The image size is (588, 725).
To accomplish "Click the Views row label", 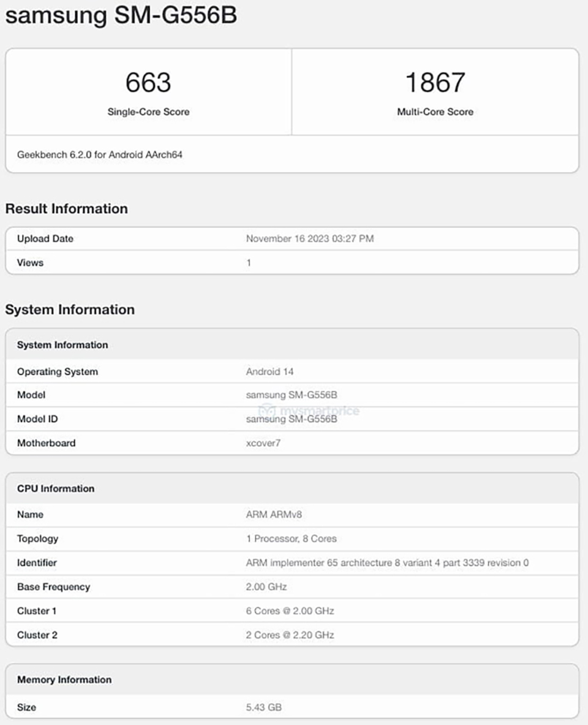I will click(30, 263).
